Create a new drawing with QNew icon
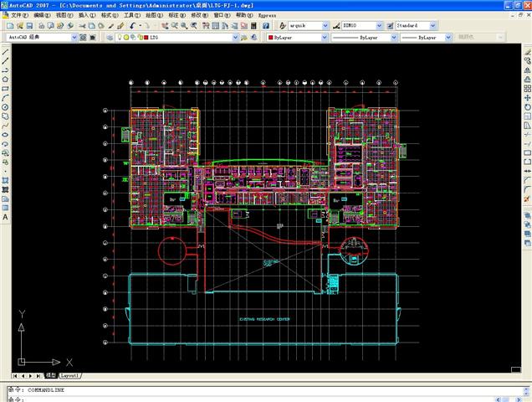532x402 pixels. click(x=10, y=26)
